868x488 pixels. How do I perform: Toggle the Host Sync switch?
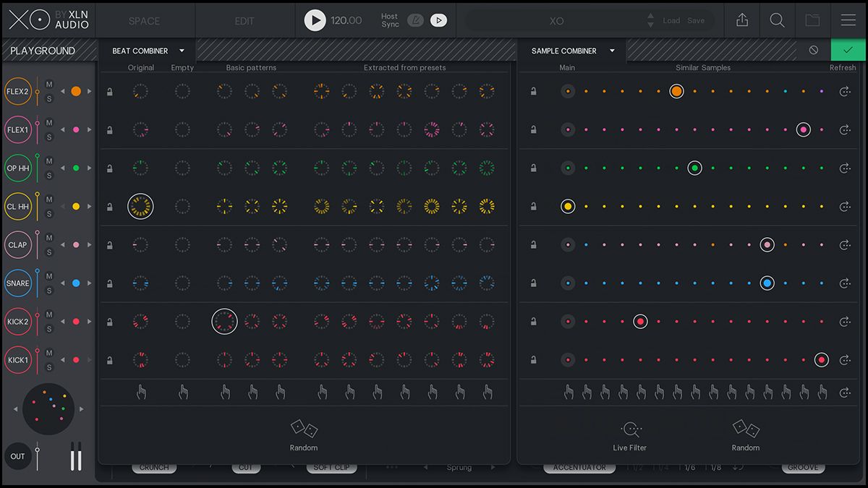pyautogui.click(x=416, y=20)
